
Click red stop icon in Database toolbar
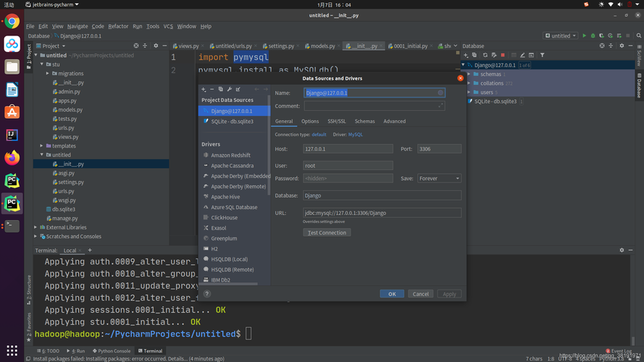tap(503, 55)
